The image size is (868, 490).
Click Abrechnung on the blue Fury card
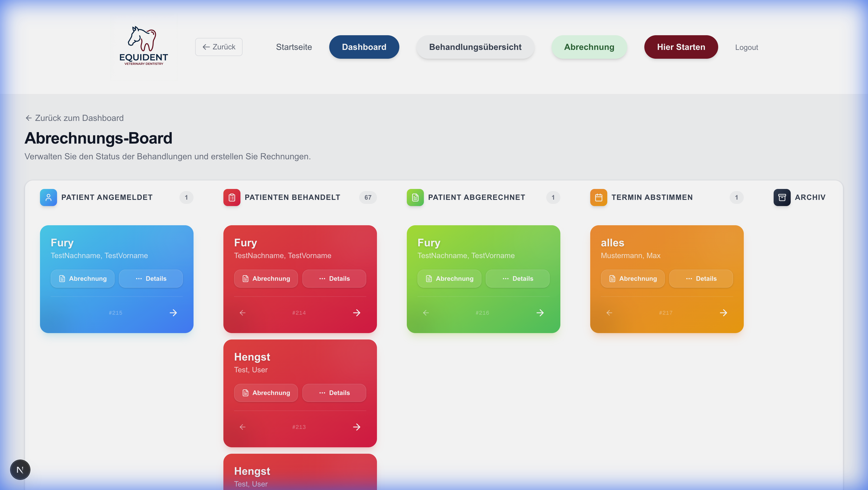[82, 279]
